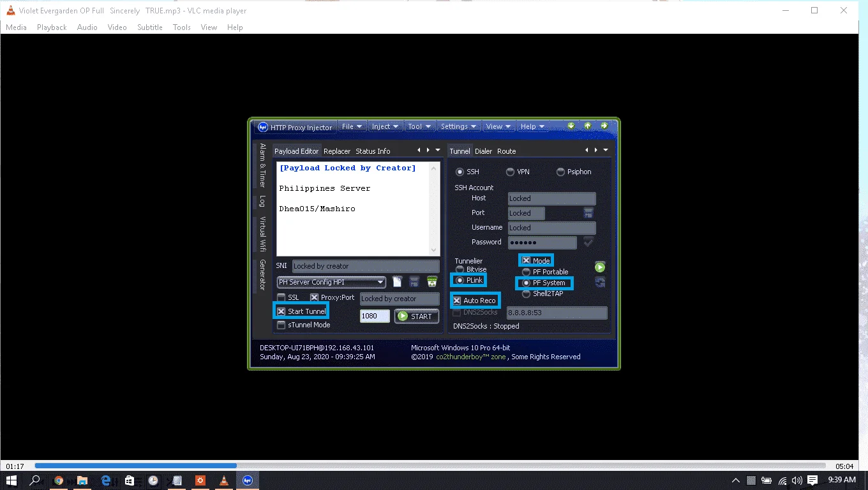This screenshot has width=868, height=490.
Task: Toggle the Auto Reco checkbox
Action: pyautogui.click(x=457, y=301)
